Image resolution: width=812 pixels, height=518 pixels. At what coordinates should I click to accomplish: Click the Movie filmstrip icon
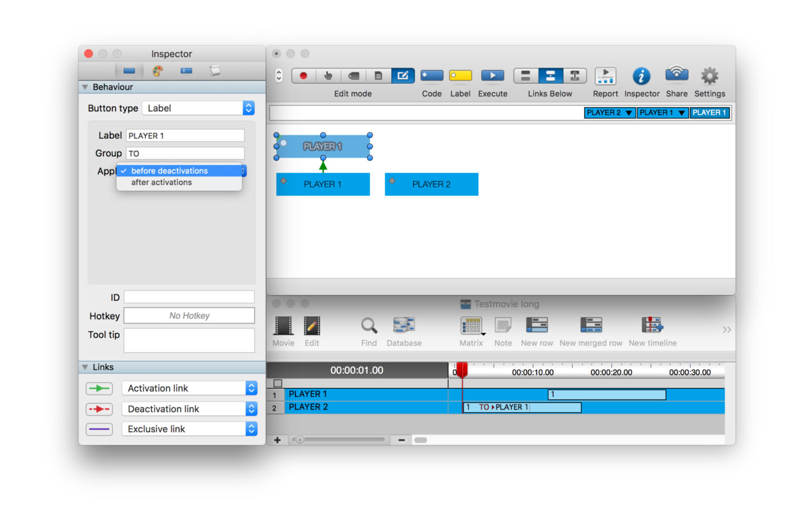click(283, 326)
